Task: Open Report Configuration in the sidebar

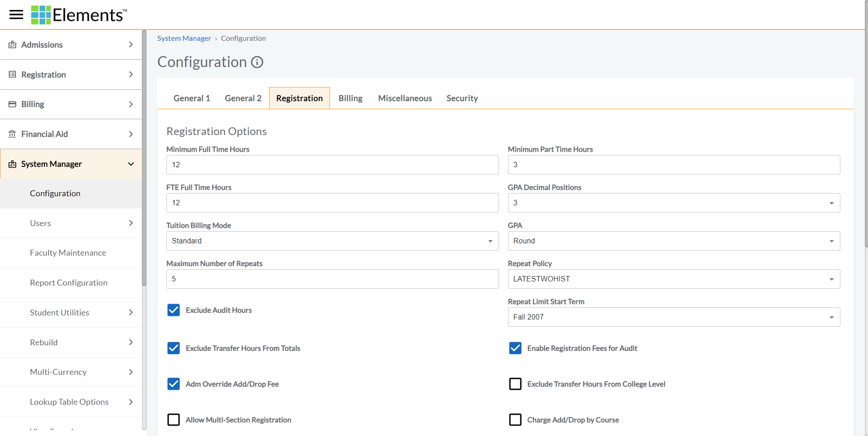Action: pos(71,283)
